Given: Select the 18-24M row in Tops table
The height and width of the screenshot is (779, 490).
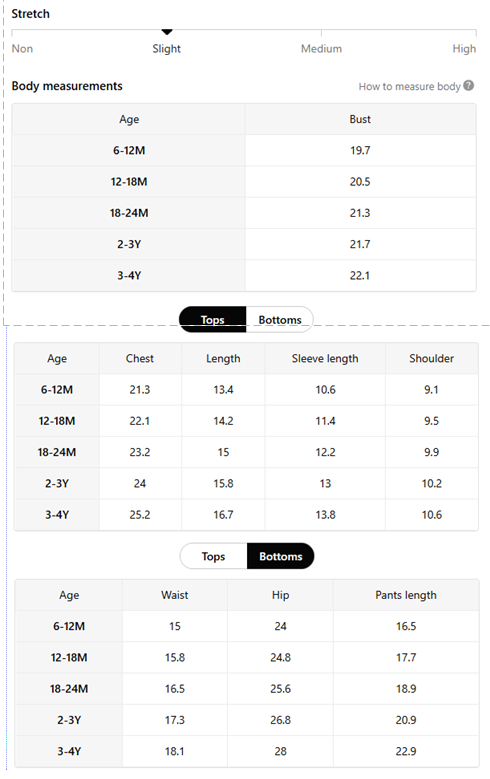Looking at the screenshot, I should point(246,452).
